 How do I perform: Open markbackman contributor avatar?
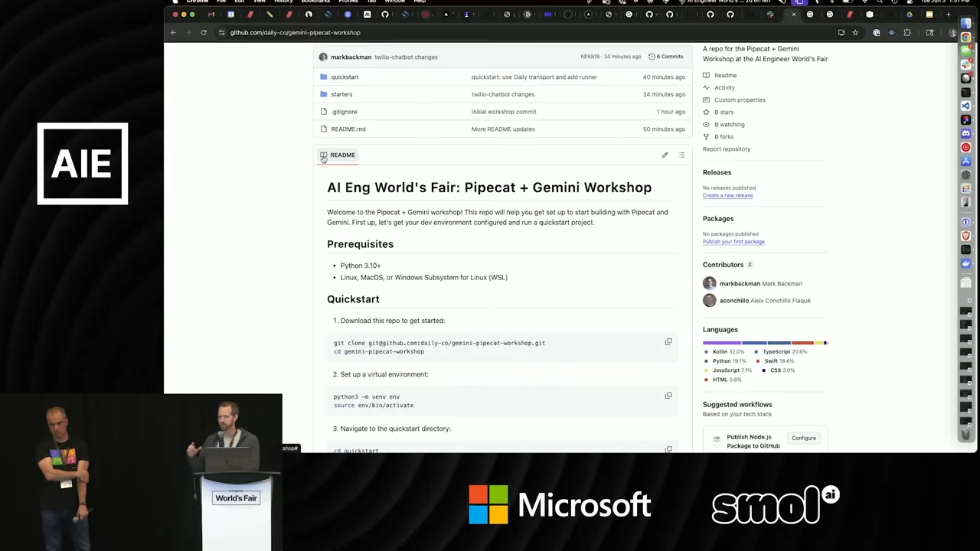(x=710, y=283)
